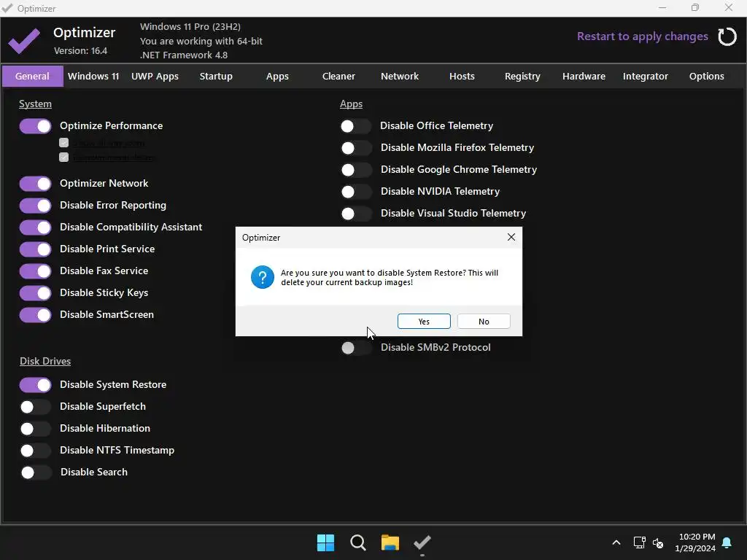Screen dimensions: 747x560
Task: Toggle Disable SMBv2 Protocol switch
Action: coord(356,348)
